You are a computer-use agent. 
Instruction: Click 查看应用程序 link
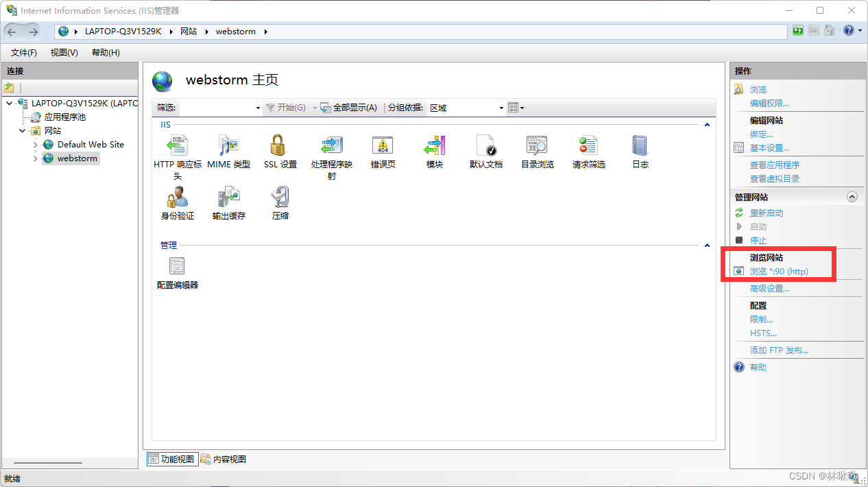coord(775,165)
